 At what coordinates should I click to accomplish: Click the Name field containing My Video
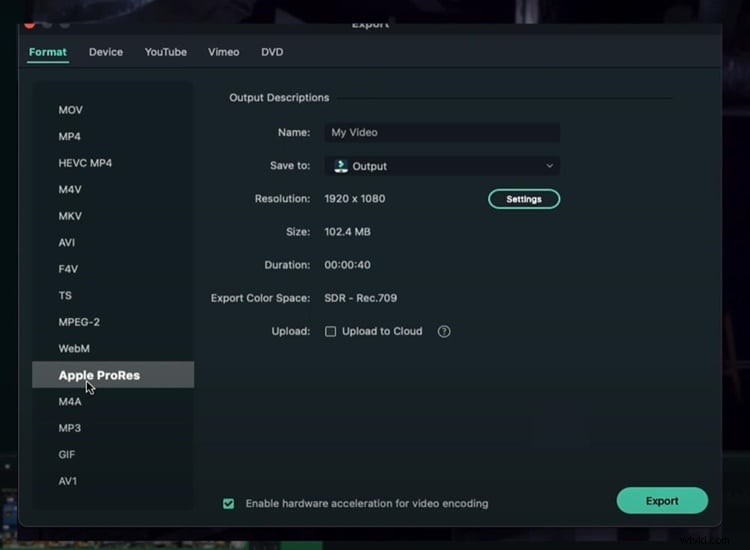(x=441, y=132)
